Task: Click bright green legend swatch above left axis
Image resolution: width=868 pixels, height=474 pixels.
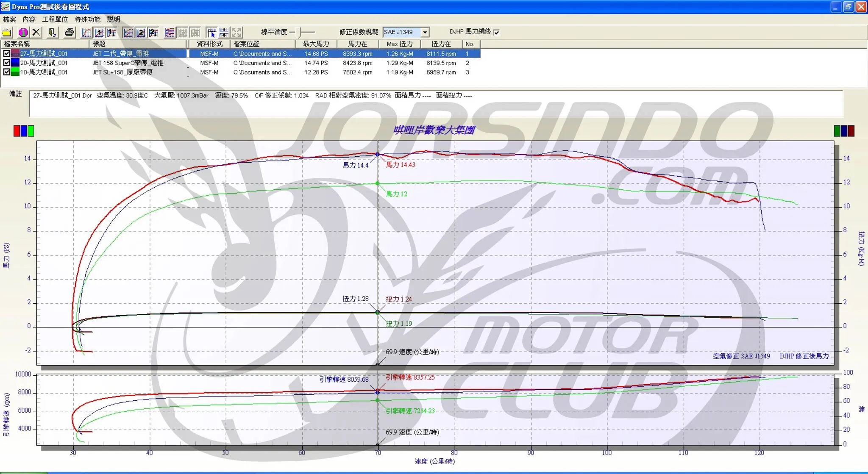Action: point(31,131)
